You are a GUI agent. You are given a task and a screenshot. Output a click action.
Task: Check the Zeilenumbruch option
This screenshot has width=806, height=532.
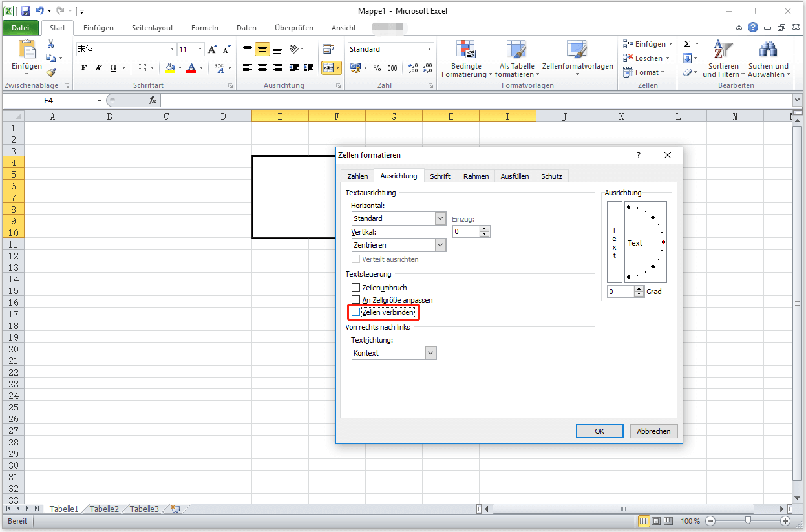point(355,287)
